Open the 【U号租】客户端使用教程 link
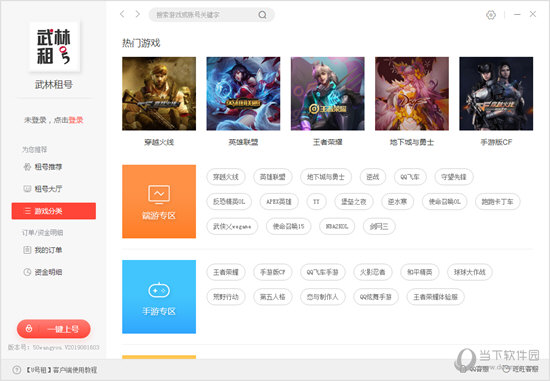This screenshot has height=381, width=550. (x=55, y=370)
